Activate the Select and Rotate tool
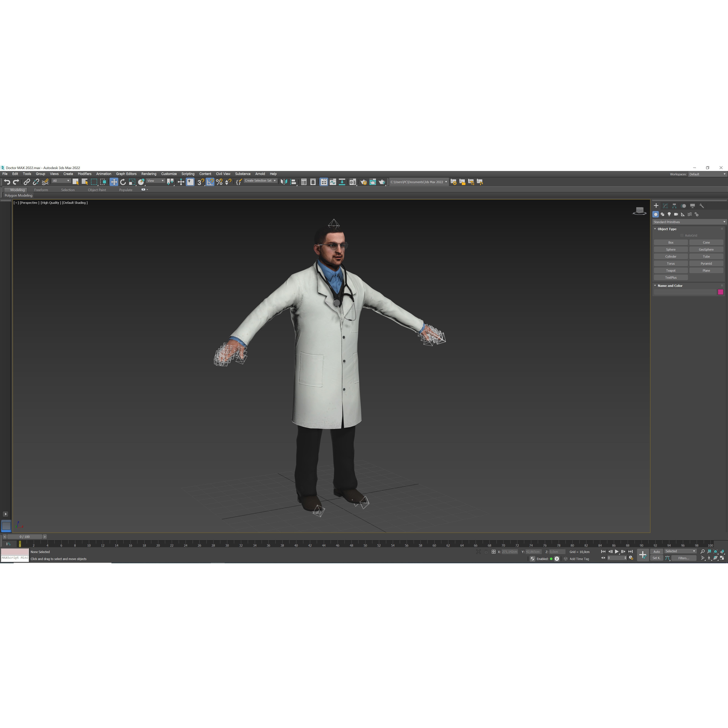728x728 pixels. tap(123, 182)
